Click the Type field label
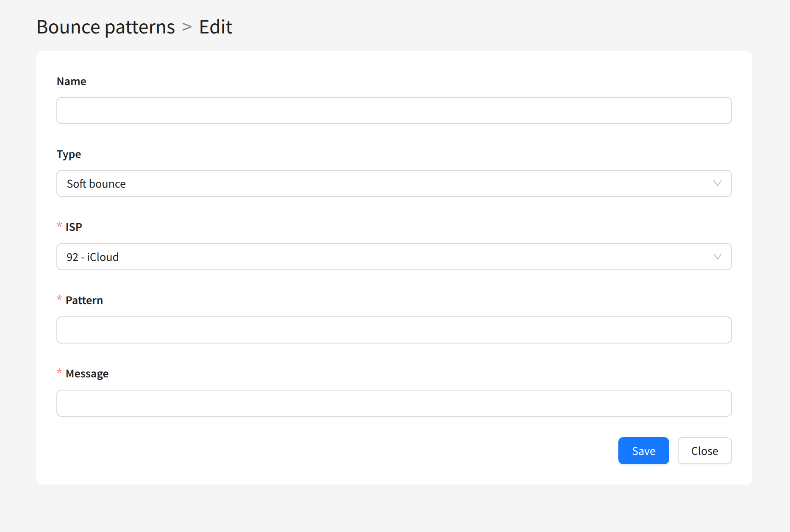 click(69, 154)
